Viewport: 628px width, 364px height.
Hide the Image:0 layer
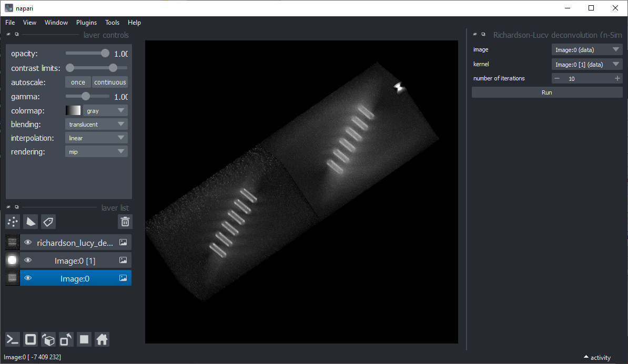[x=28, y=278]
